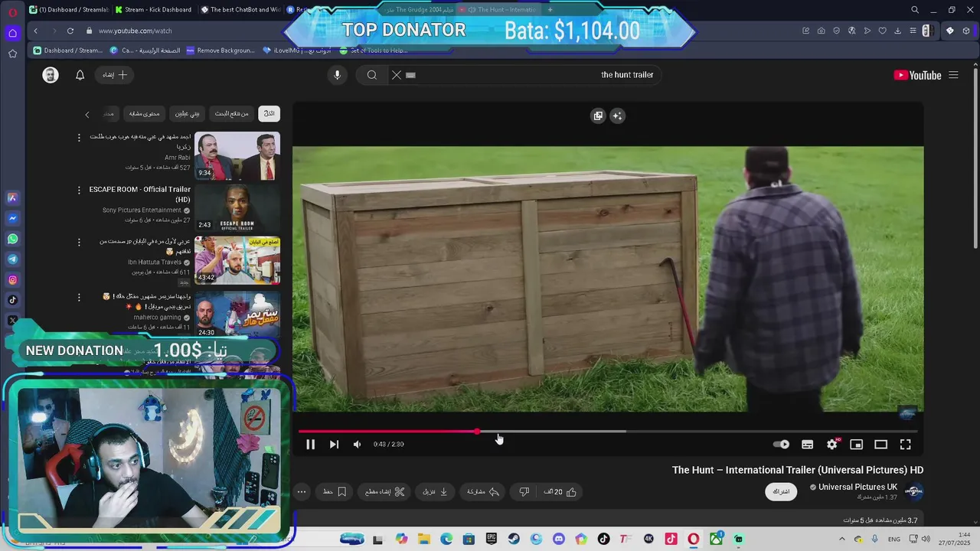The width and height of the screenshot is (980, 551).
Task: Subscribe to Universal Pictures UK
Action: point(781,491)
